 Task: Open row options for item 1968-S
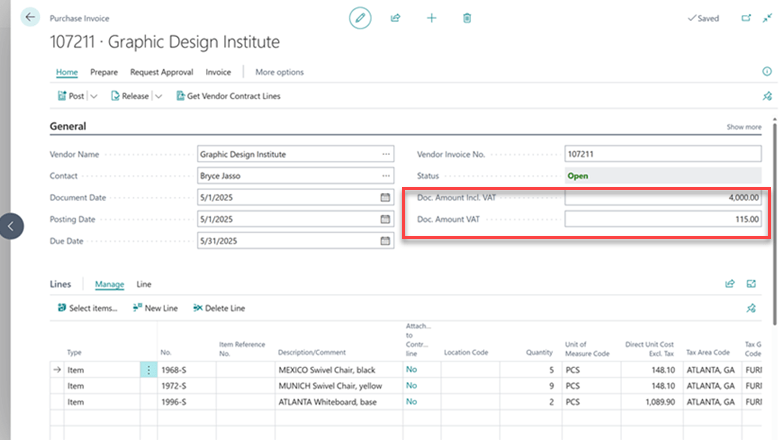tap(149, 370)
